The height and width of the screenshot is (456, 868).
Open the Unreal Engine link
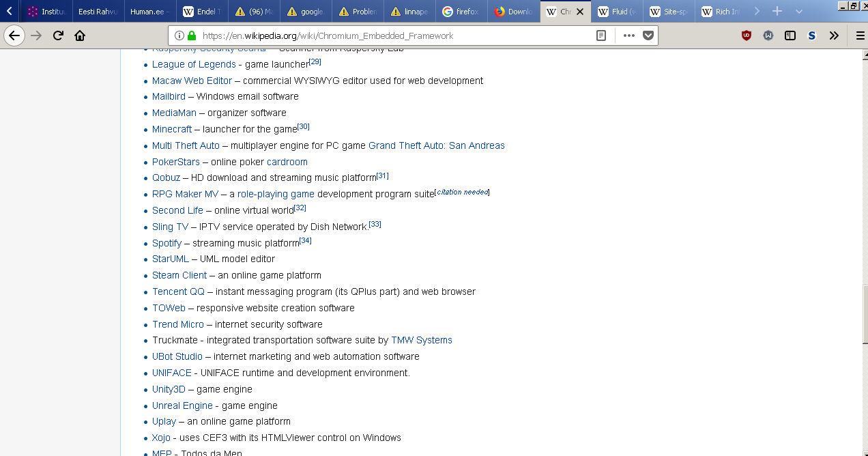tap(182, 405)
